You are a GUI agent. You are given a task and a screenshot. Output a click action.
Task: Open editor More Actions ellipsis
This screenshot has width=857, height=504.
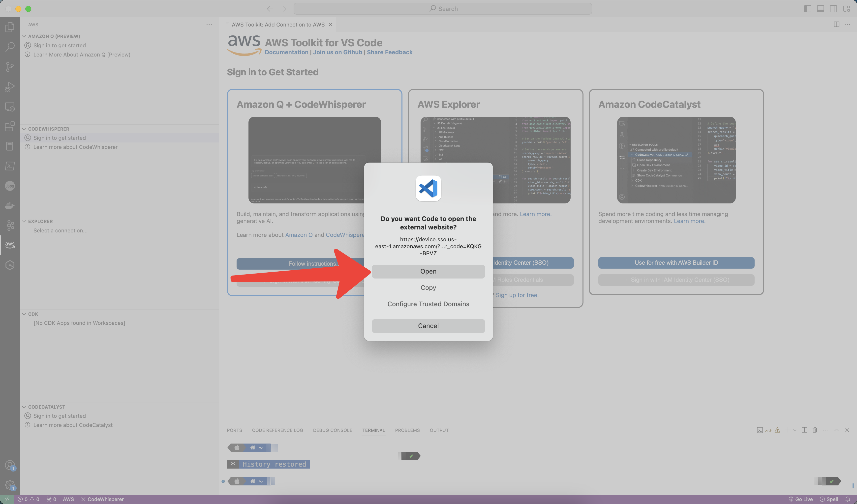(x=847, y=25)
